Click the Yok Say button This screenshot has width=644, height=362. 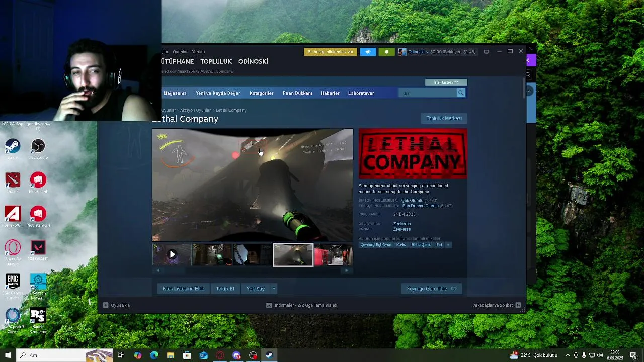pos(256,289)
